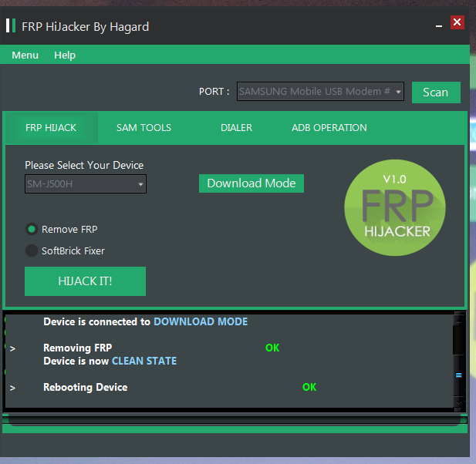Minimize the FRP HiJacker window

point(439,26)
